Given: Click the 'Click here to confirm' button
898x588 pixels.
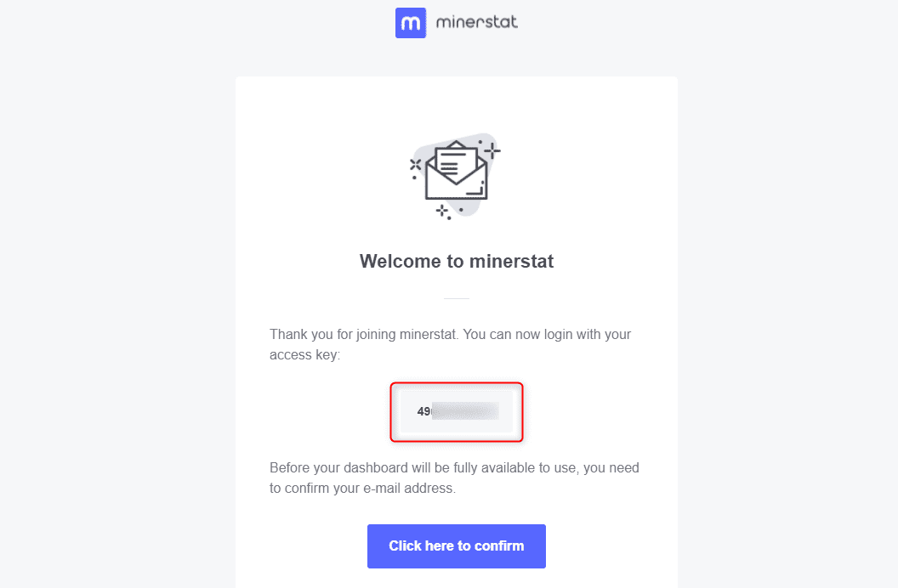Looking at the screenshot, I should click(457, 546).
